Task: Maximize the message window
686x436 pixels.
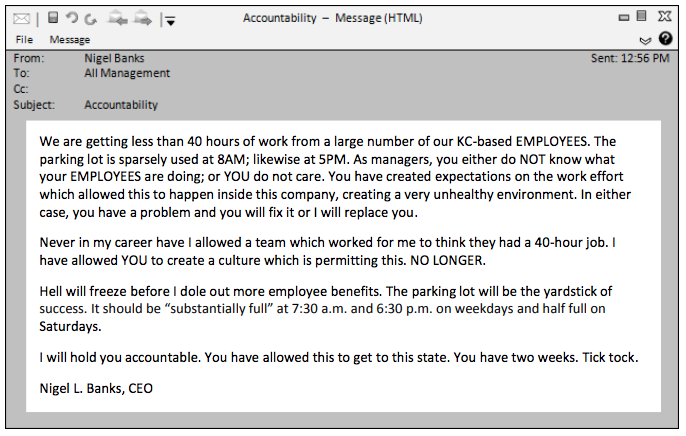Action: [x=643, y=17]
